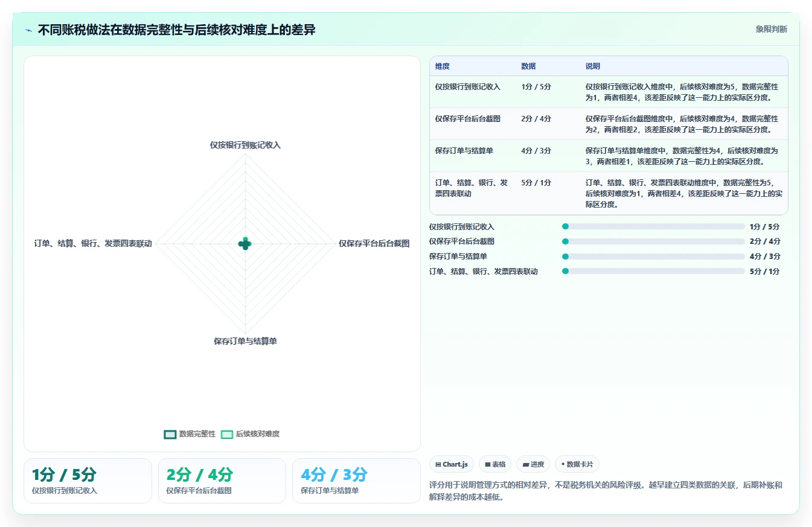The height and width of the screenshot is (527, 812).
Task: Click the 四表联动 progress row label
Action: tap(484, 271)
